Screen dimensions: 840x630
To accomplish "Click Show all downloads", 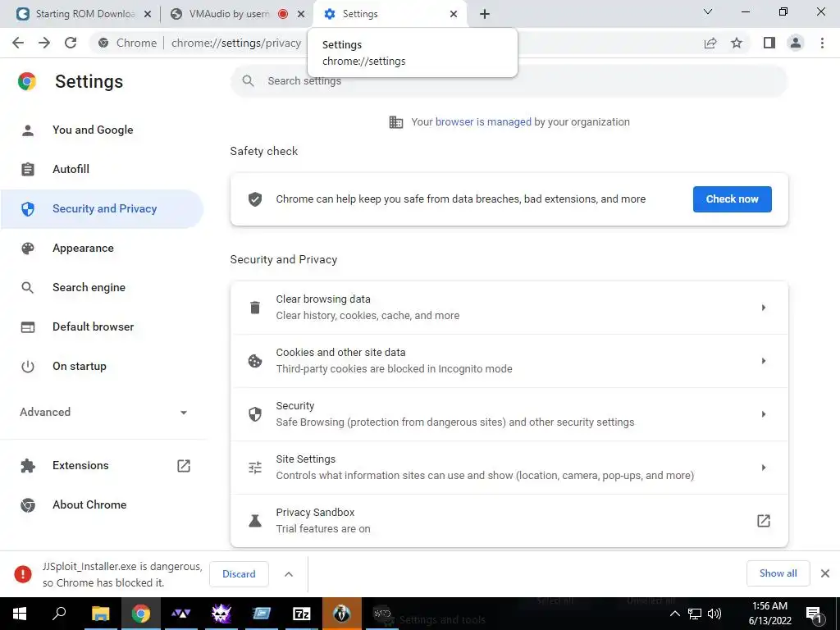I will coord(778,573).
